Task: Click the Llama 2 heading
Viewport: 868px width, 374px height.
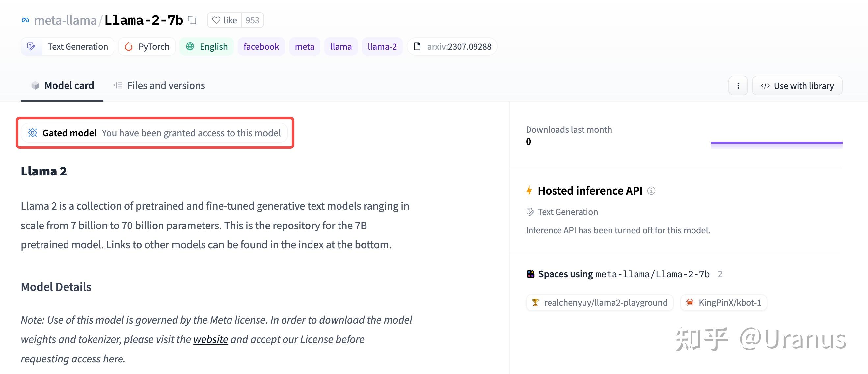Action: pos(44,171)
